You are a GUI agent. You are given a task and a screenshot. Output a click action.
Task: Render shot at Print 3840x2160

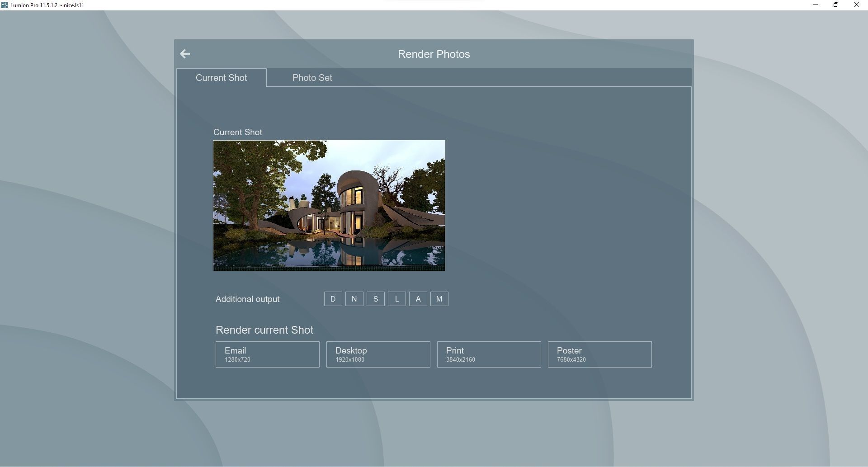click(x=489, y=354)
